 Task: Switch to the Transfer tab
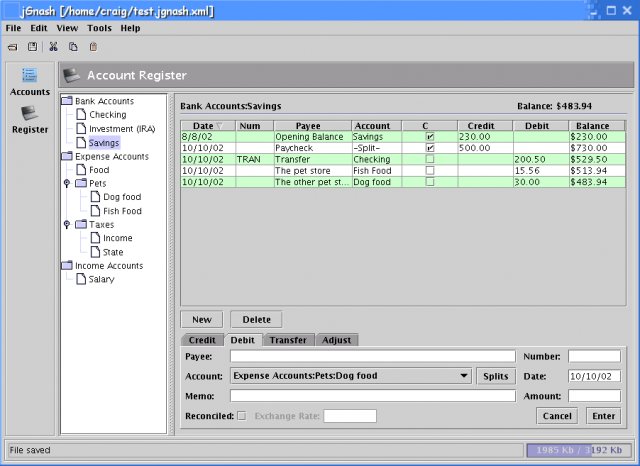point(288,340)
